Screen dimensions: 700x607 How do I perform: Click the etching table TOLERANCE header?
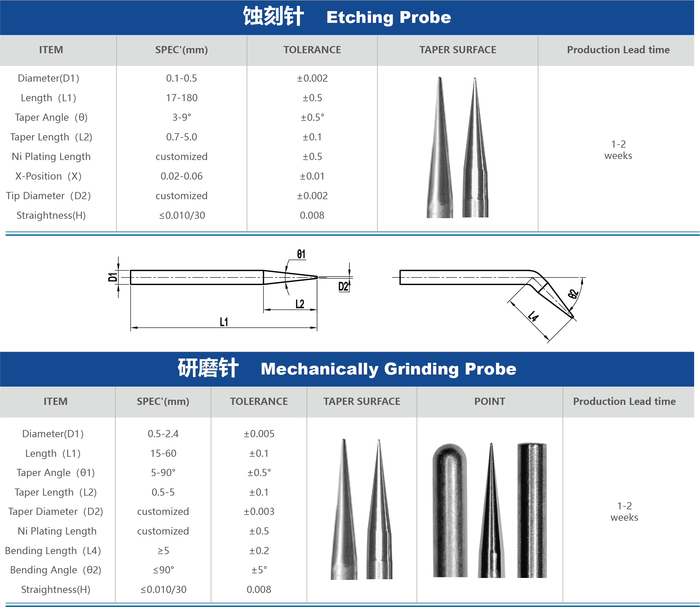[312, 50]
